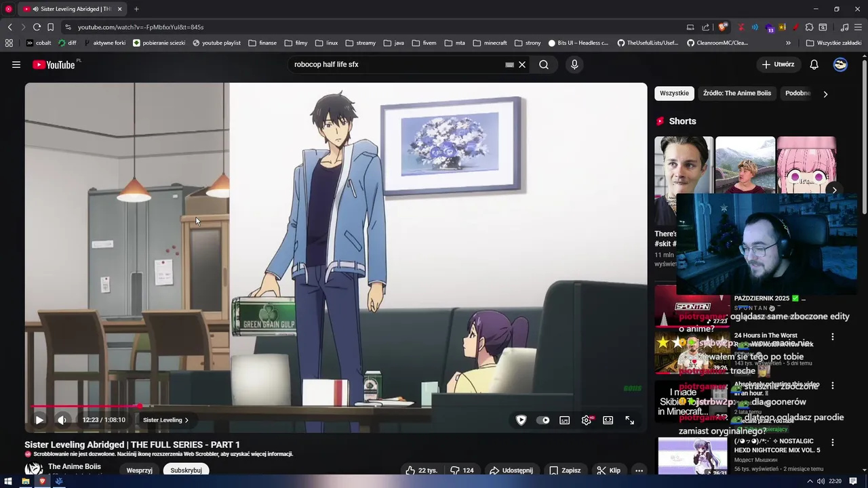This screenshot has height=488, width=868.
Task: Click the search magnifier button
Action: pos(544,64)
